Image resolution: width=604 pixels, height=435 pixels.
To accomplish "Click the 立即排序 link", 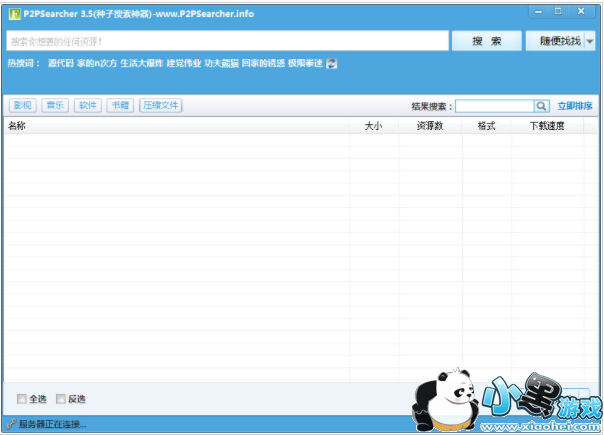I will click(x=575, y=106).
